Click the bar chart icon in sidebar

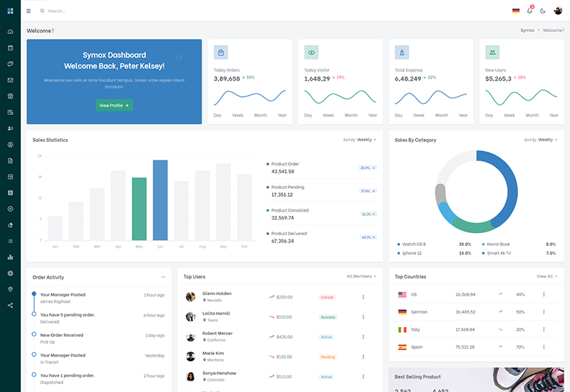pos(10,257)
